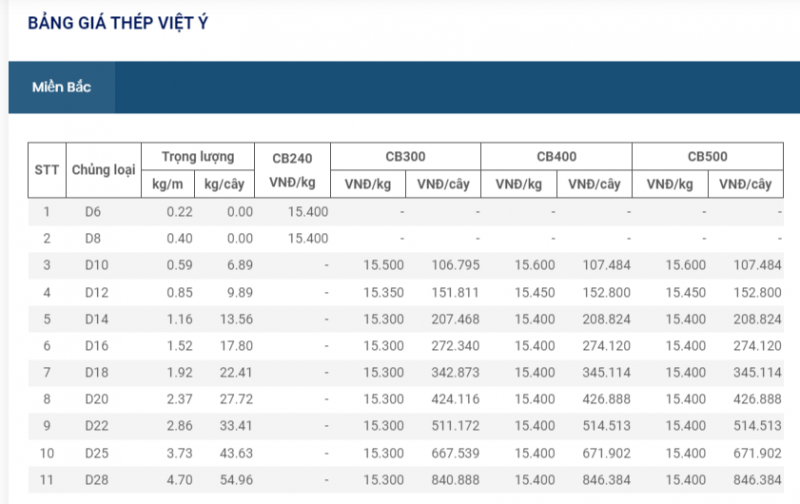Click the CB500 column header
Viewport: 800px width, 504px height.
coord(707,157)
